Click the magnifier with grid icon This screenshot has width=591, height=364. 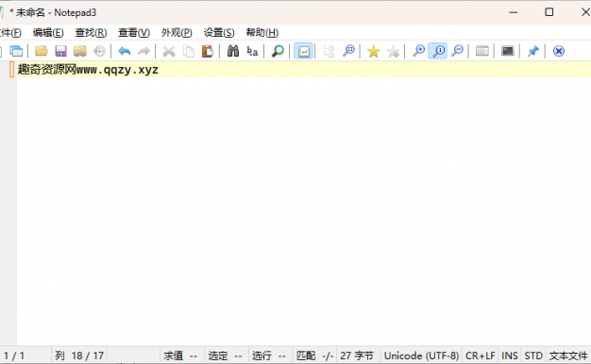[348, 51]
